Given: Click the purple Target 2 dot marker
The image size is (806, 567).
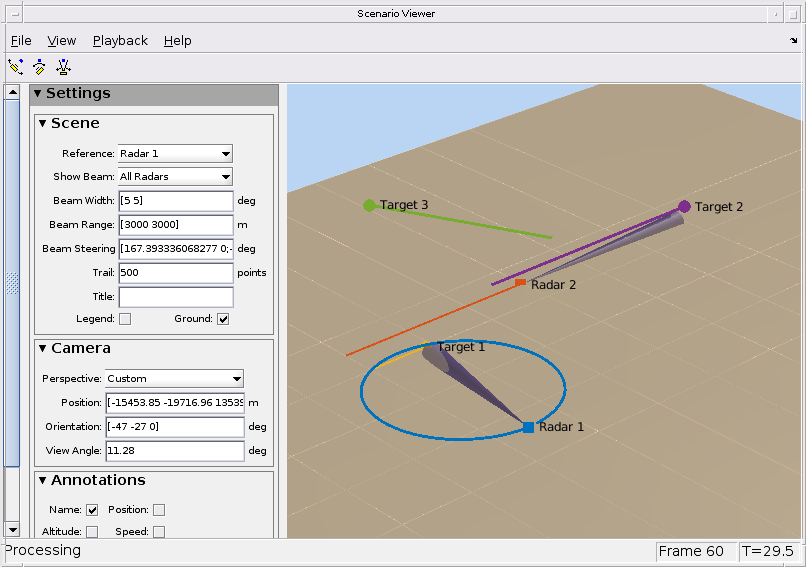Looking at the screenshot, I should tap(684, 207).
